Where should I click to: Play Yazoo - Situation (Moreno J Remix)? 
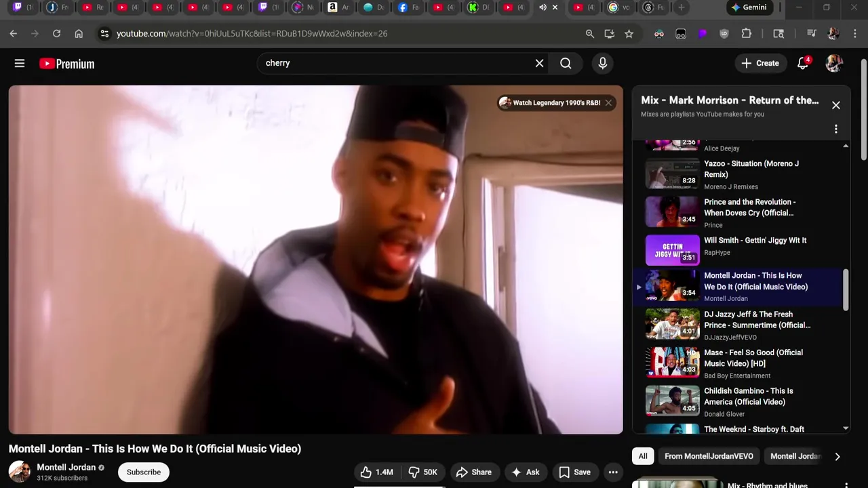tap(741, 174)
